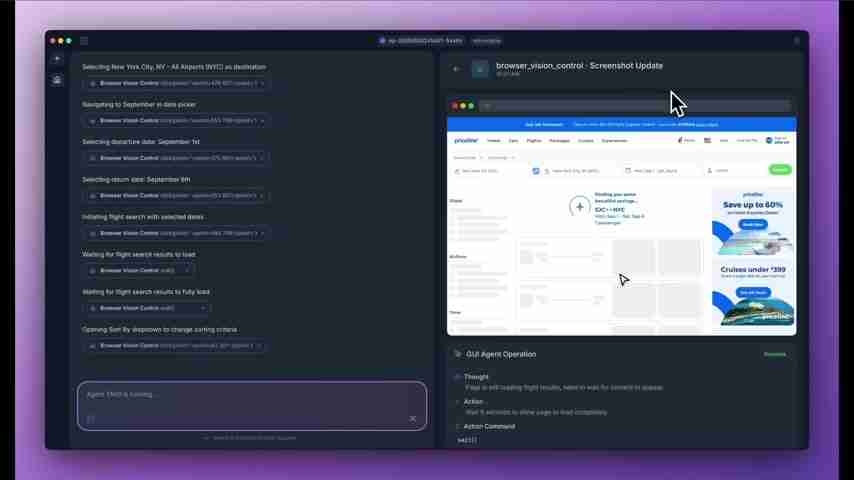Click Hotels in the priceline screenshot navigation
Screen dimensions: 854x480
click(493, 141)
